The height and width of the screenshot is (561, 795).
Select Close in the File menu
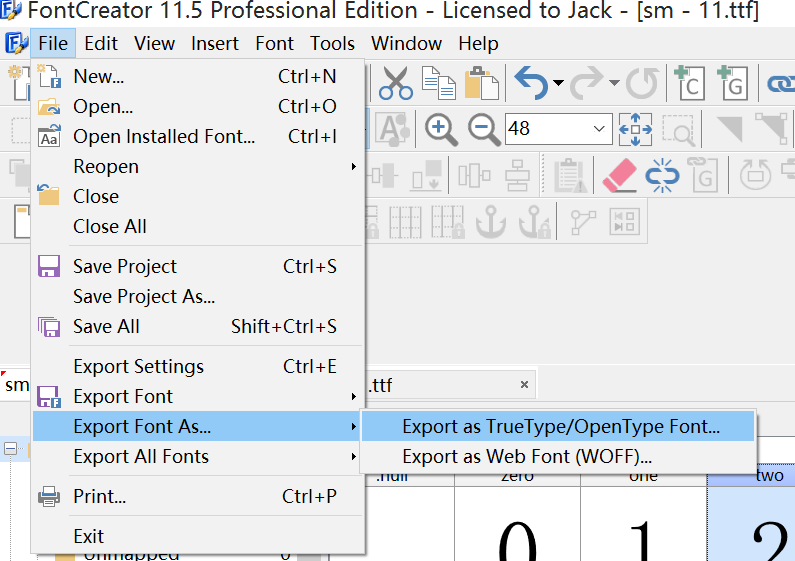[198, 196]
